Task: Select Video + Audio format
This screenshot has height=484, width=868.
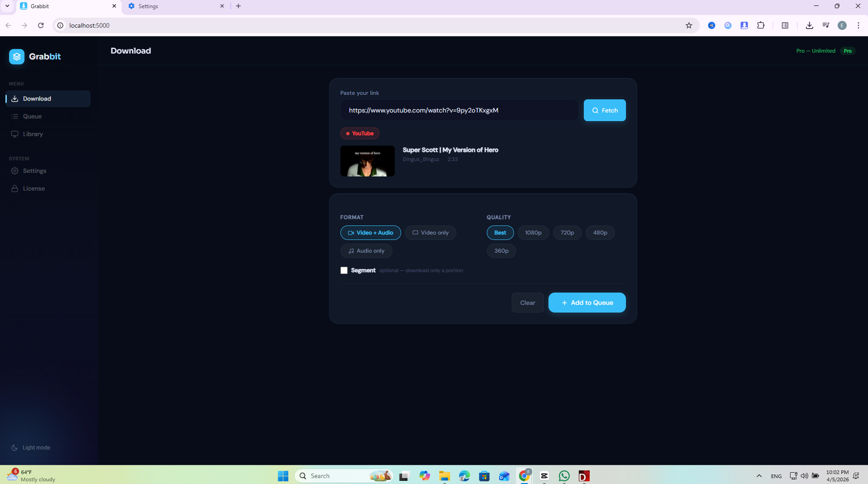Action: (371, 233)
